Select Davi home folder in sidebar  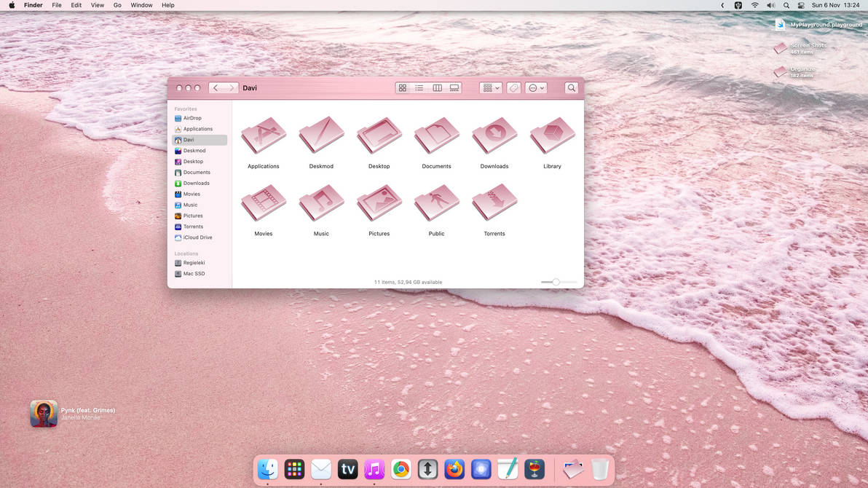pos(200,140)
